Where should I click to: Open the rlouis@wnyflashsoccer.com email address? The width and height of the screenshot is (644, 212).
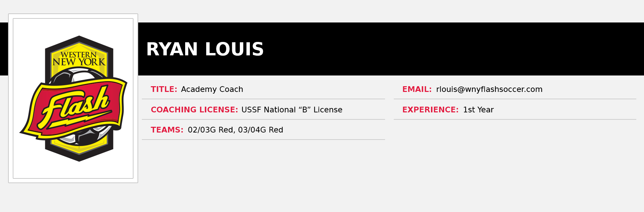pos(489,89)
